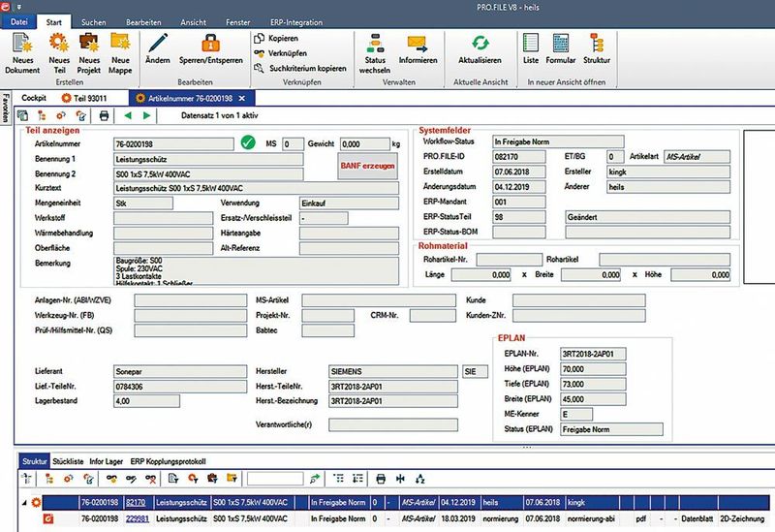This screenshot has width=775, height=532.
Task: Click the EPLAN-Nr. field 3RT2018-2AP01
Action: tap(593, 354)
